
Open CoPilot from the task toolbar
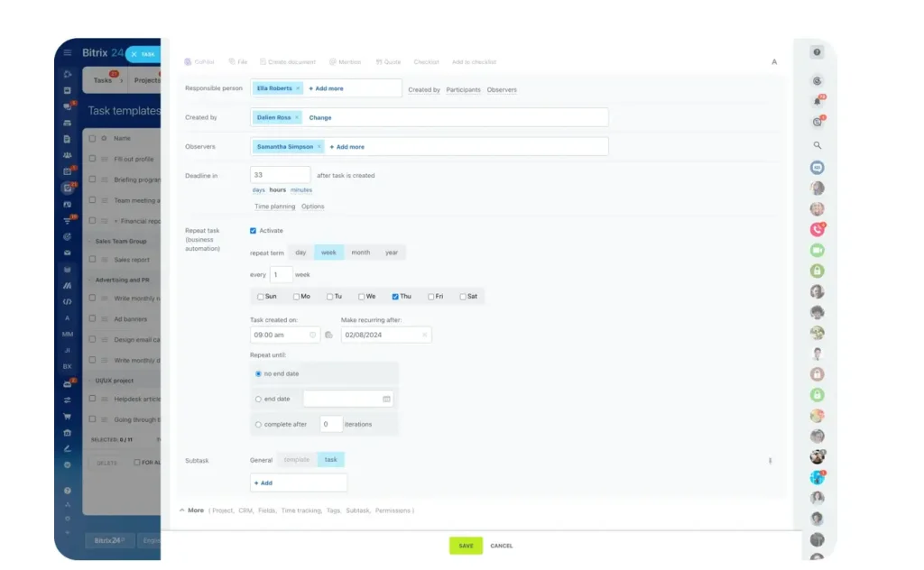click(x=199, y=61)
